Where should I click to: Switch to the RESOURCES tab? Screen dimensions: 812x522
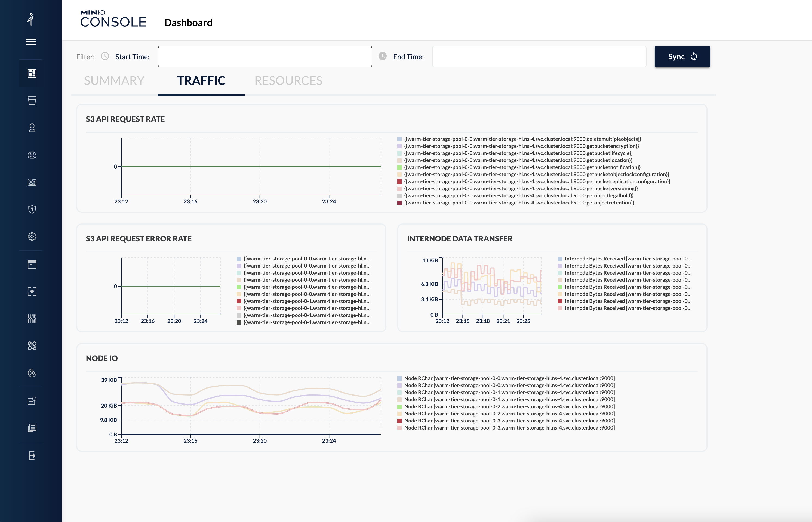coord(288,81)
